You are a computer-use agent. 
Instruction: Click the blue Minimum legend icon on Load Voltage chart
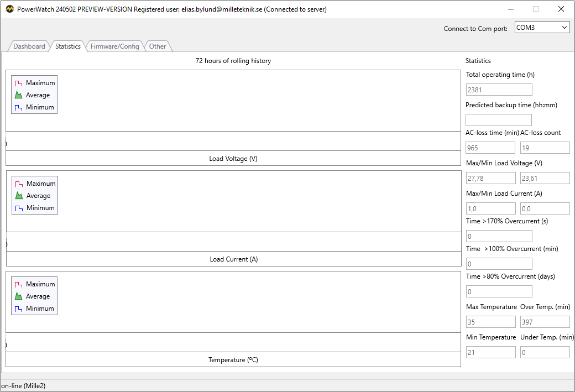(18, 107)
